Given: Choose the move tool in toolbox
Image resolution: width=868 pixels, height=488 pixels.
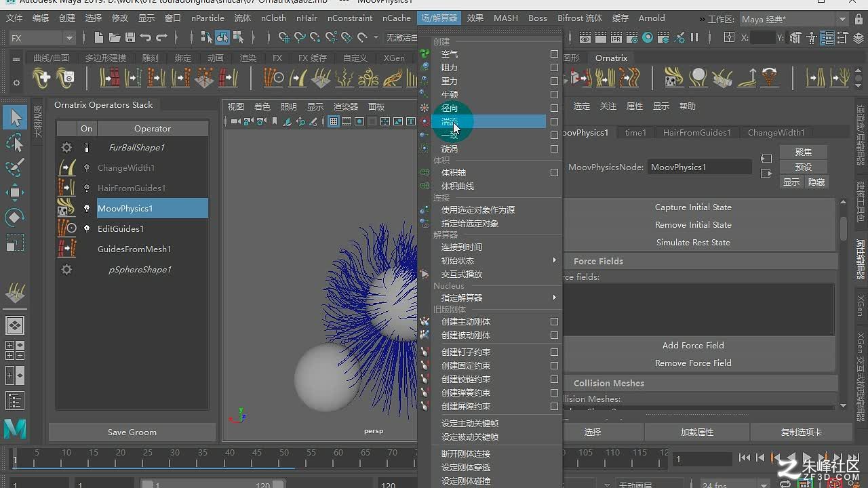Looking at the screenshot, I should (x=15, y=192).
